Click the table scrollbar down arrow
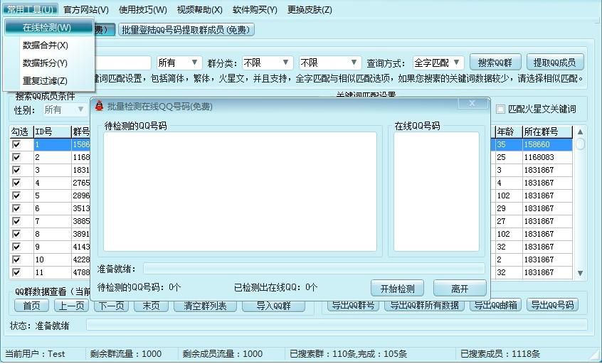This screenshot has height=364, width=602. pyautogui.click(x=580, y=273)
